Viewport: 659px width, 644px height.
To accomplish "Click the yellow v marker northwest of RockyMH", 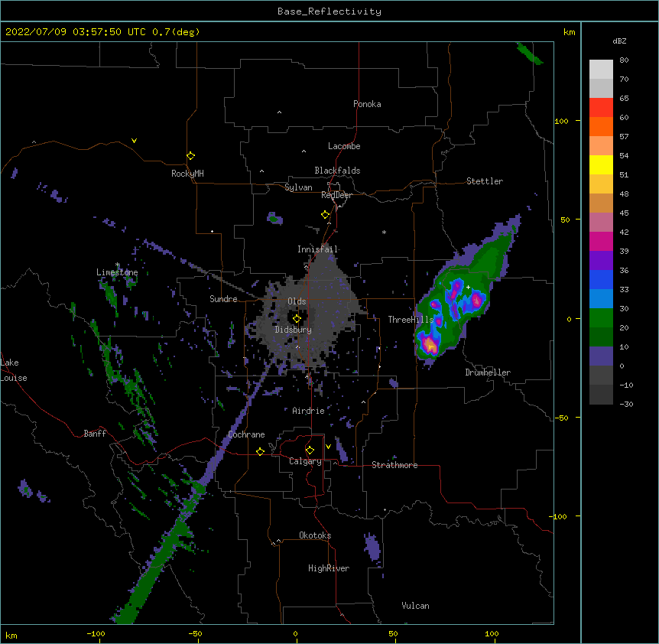I will coord(134,141).
